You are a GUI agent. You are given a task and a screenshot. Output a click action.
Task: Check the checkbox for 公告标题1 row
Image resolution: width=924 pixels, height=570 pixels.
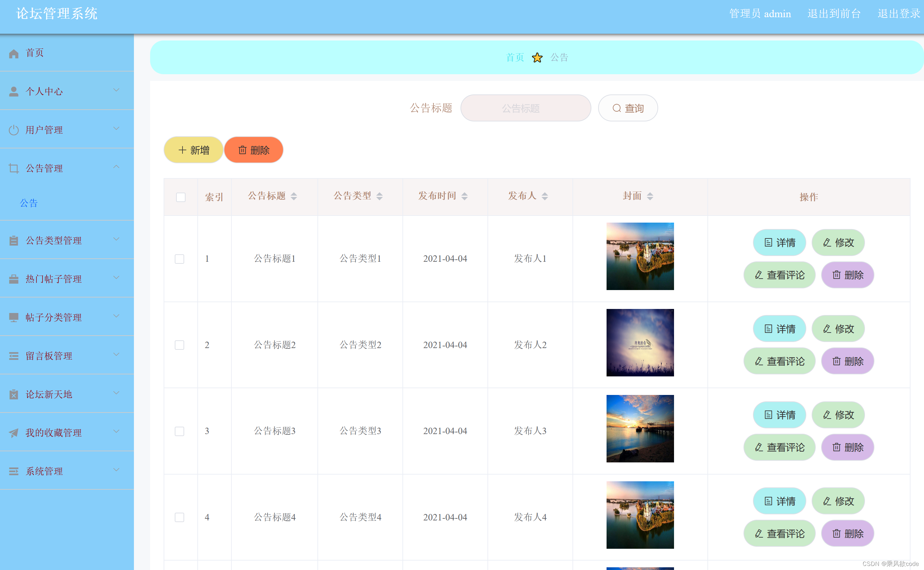click(x=179, y=259)
